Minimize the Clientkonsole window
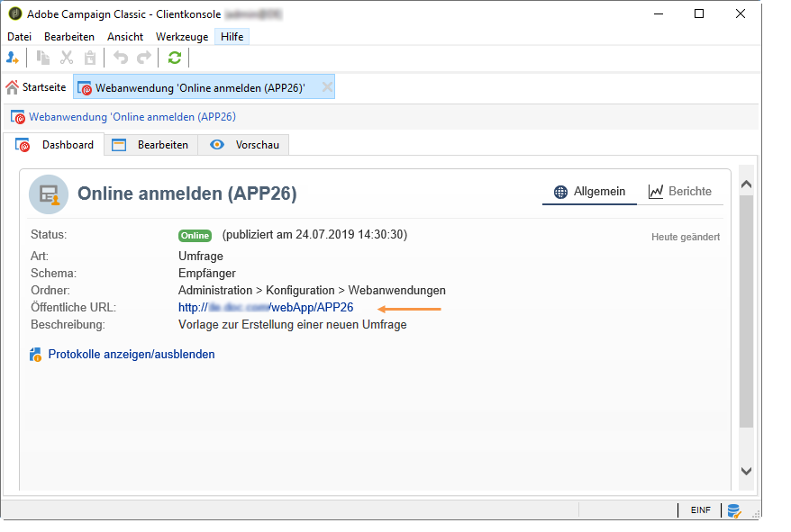The height and width of the screenshot is (532, 791). [x=659, y=14]
